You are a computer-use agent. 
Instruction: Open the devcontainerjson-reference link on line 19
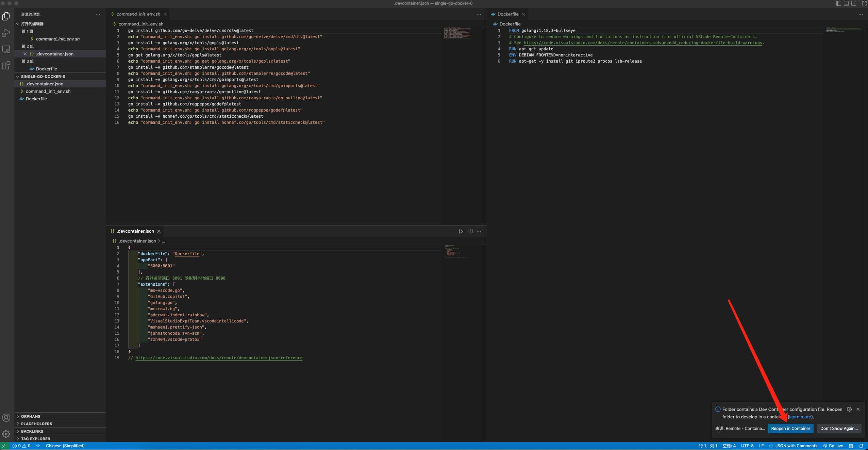tap(219, 358)
